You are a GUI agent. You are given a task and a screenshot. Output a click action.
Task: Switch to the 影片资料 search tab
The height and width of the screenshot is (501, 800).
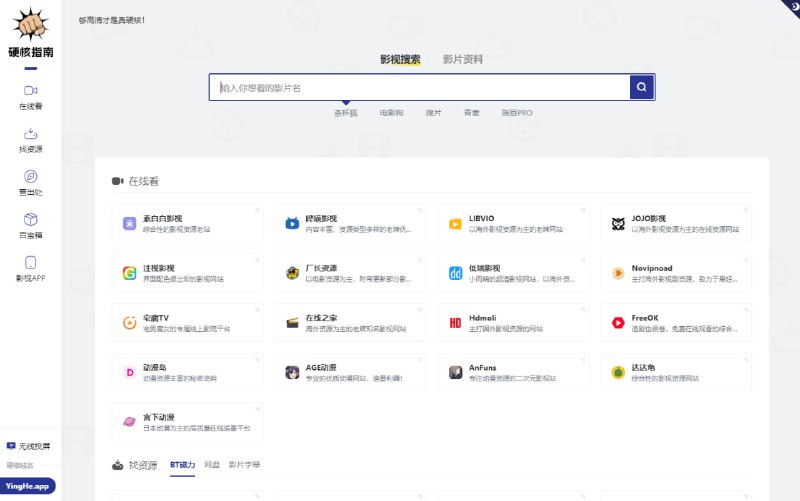[x=463, y=59]
